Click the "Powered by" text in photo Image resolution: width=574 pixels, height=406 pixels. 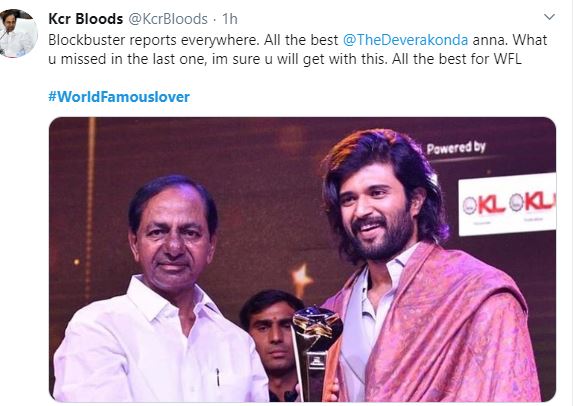point(456,148)
